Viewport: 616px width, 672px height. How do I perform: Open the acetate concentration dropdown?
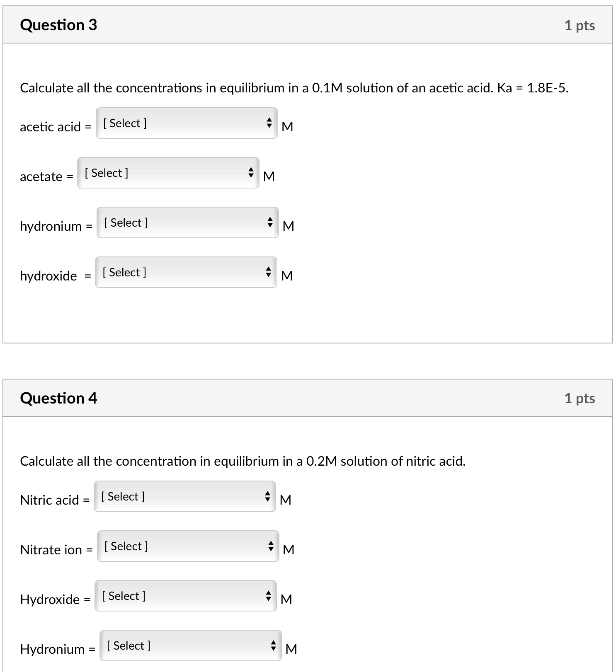click(167, 173)
